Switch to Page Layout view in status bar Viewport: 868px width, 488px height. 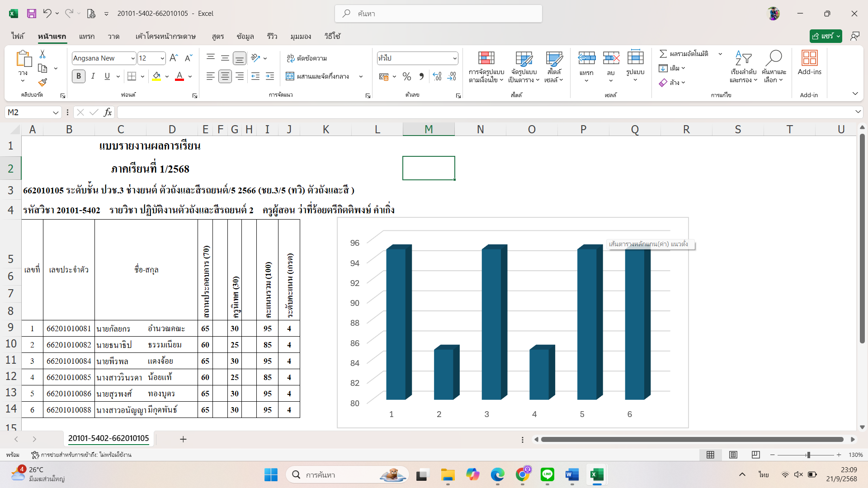733,455
